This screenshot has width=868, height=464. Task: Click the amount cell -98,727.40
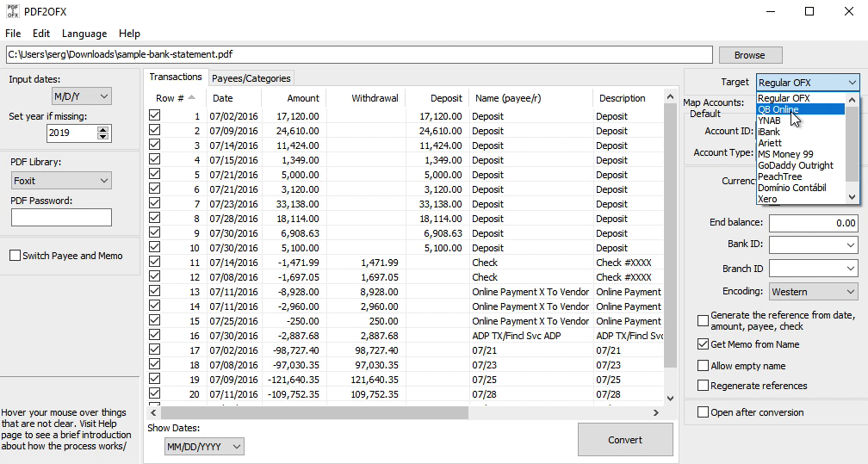295,350
